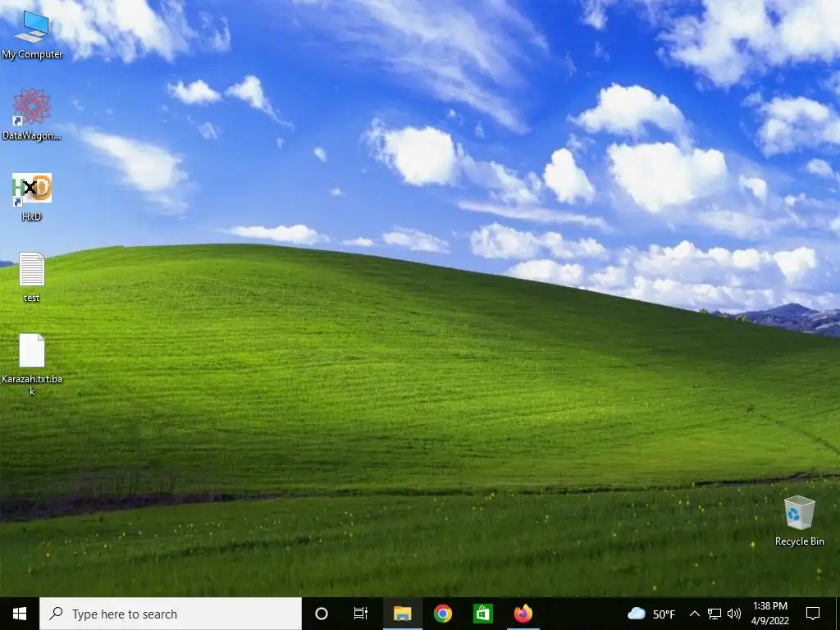Screen dimensions: 840x630
Task: Open the volume speaker tray icon
Action: pyautogui.click(x=734, y=614)
